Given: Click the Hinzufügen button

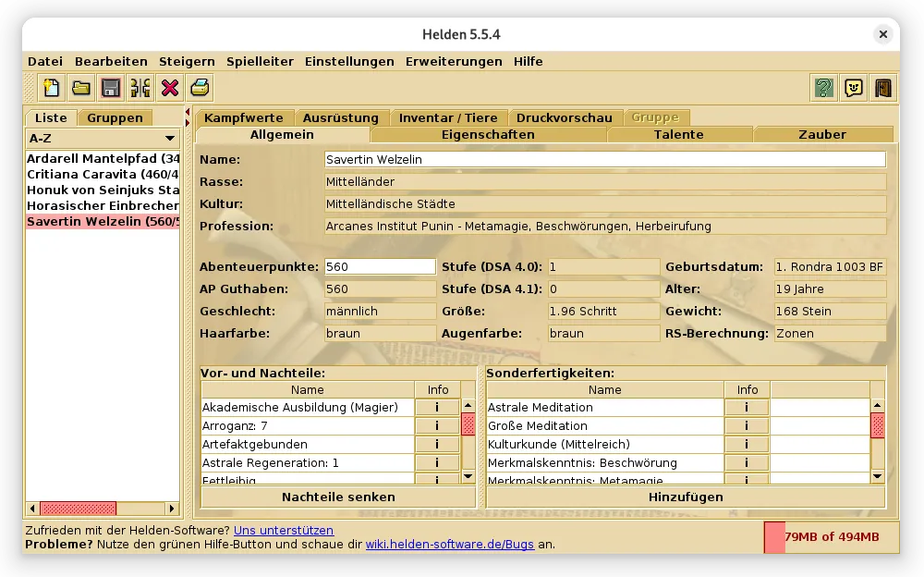Looking at the screenshot, I should tap(686, 497).
